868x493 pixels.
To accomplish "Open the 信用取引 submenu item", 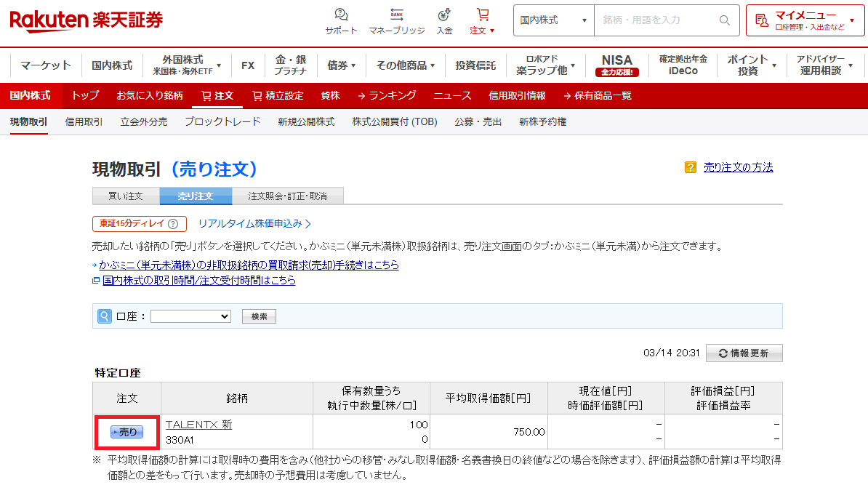I will (x=84, y=122).
